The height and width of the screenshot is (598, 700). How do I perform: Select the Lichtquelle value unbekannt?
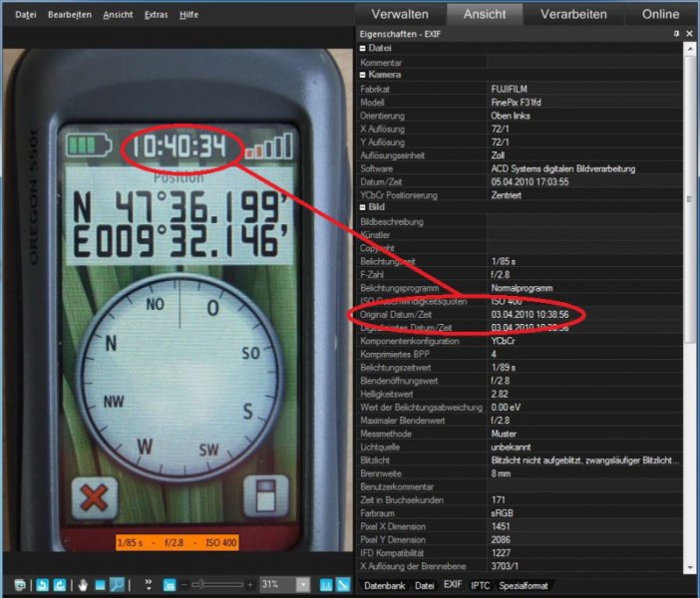tap(511, 448)
